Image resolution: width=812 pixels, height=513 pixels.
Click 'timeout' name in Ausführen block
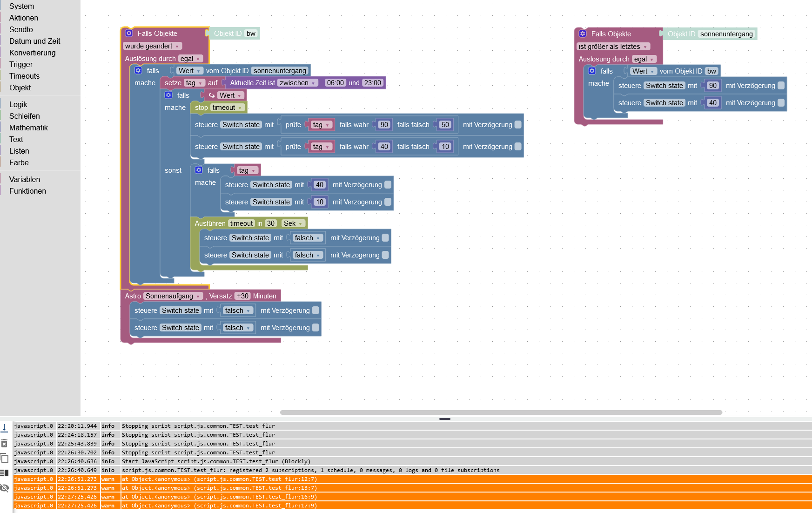[242, 223]
